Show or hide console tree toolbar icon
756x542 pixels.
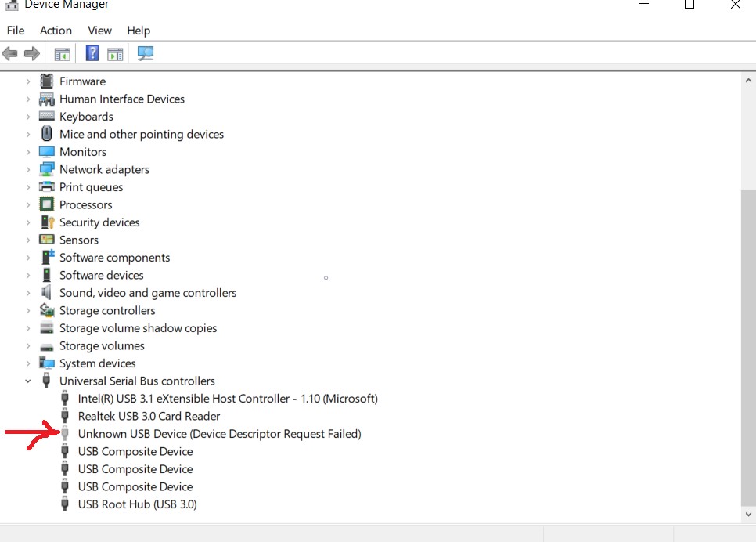point(62,53)
